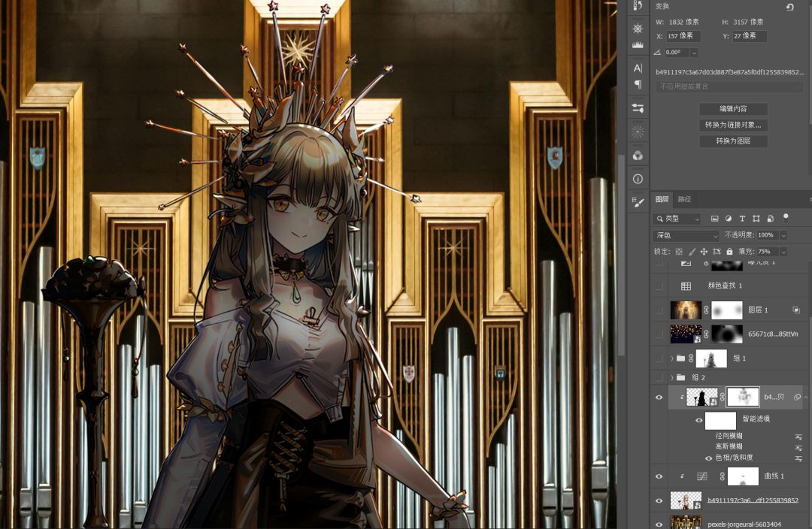This screenshot has width=812, height=529.
Task: Open the Histogram panel icon
Action: [638, 45]
